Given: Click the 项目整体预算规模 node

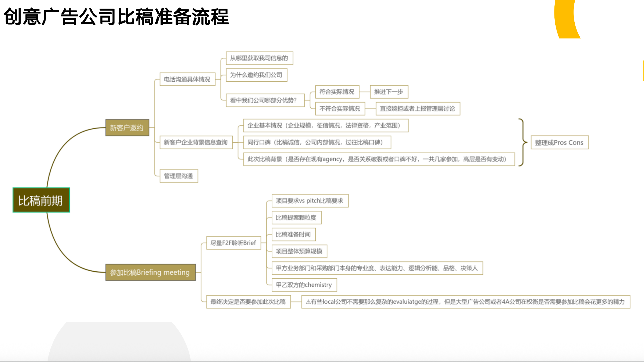Looking at the screenshot, I should coord(299,251).
